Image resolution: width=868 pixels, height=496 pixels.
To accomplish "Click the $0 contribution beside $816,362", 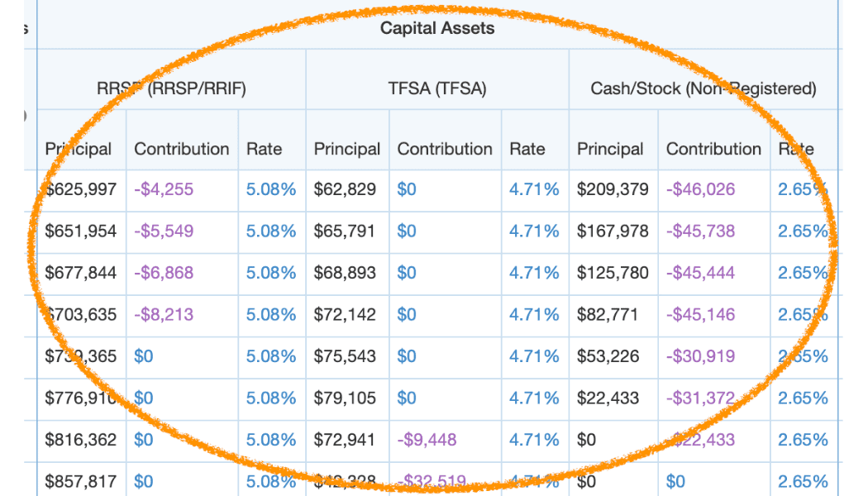I will 143,440.
